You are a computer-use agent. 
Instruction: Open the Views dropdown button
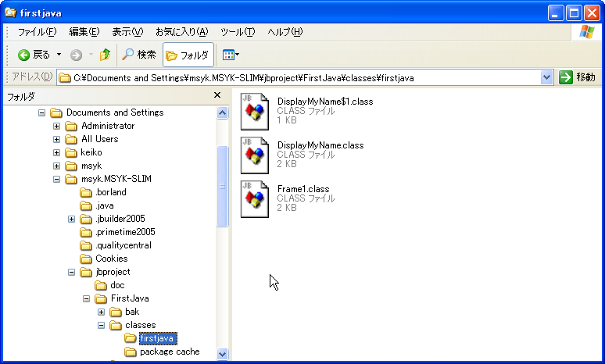point(231,55)
